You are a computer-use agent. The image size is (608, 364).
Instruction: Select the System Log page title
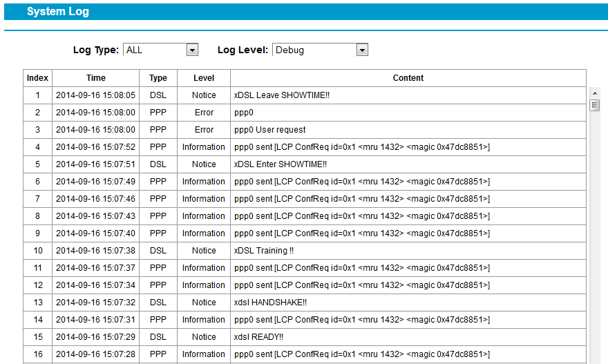click(58, 11)
